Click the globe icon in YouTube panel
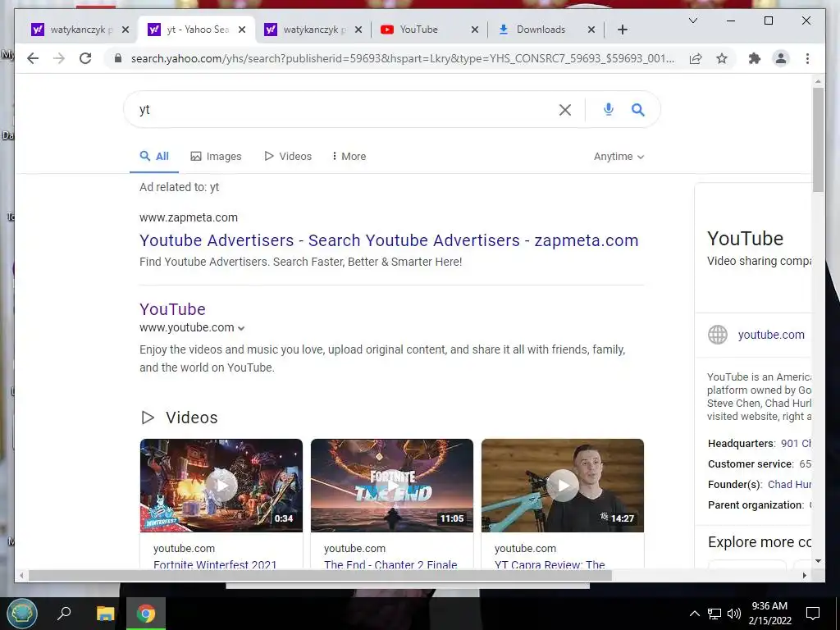The height and width of the screenshot is (630, 840). pyautogui.click(x=717, y=335)
